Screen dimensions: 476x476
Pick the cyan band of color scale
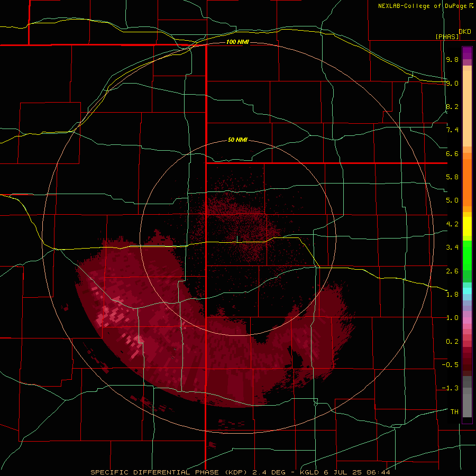pos(467,291)
